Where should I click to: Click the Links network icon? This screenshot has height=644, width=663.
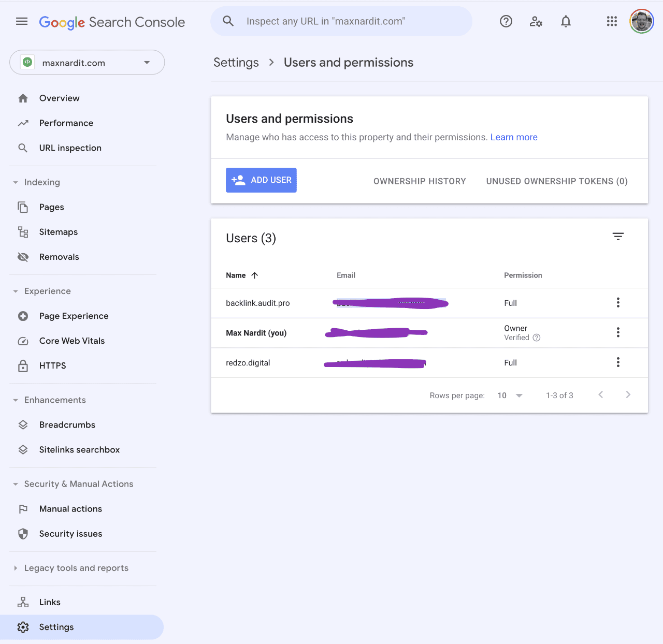[x=23, y=602]
